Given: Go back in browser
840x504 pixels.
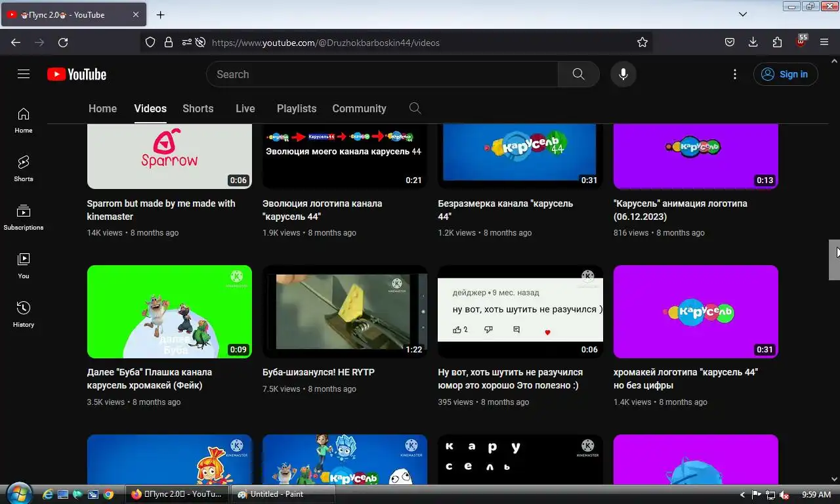Looking at the screenshot, I should pyautogui.click(x=16, y=42).
